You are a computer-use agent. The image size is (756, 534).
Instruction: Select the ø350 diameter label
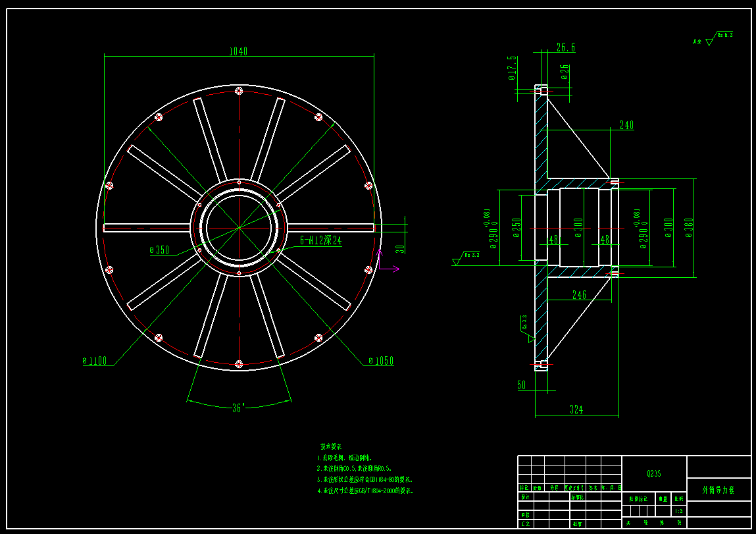159,250
